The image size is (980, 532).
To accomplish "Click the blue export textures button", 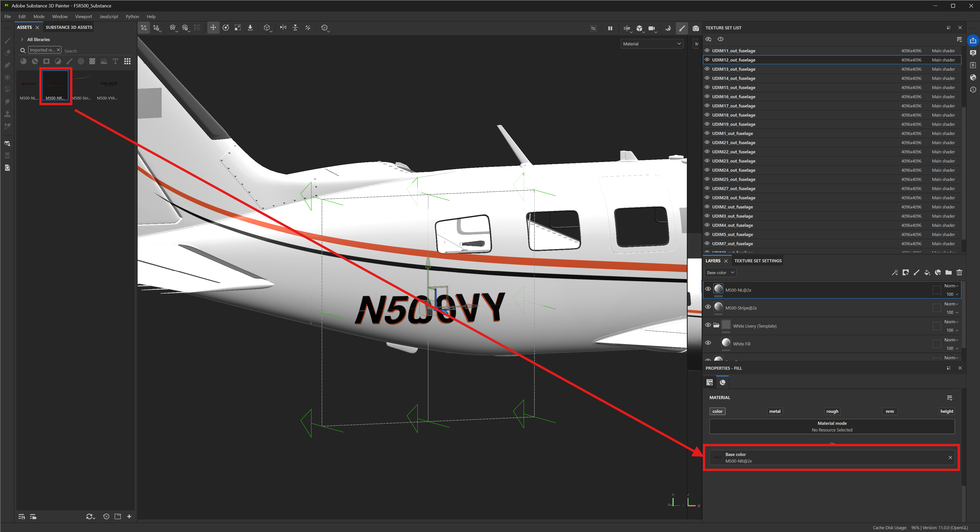I will 973,40.
